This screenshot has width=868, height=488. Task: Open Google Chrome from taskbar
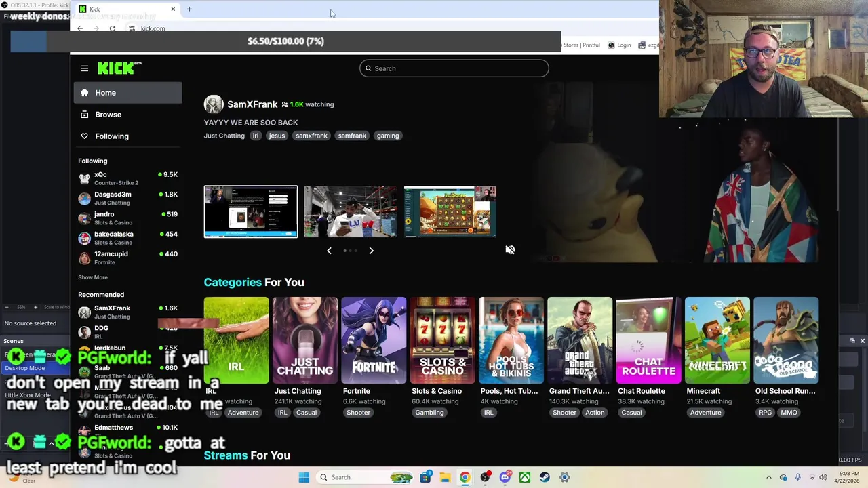465,477
